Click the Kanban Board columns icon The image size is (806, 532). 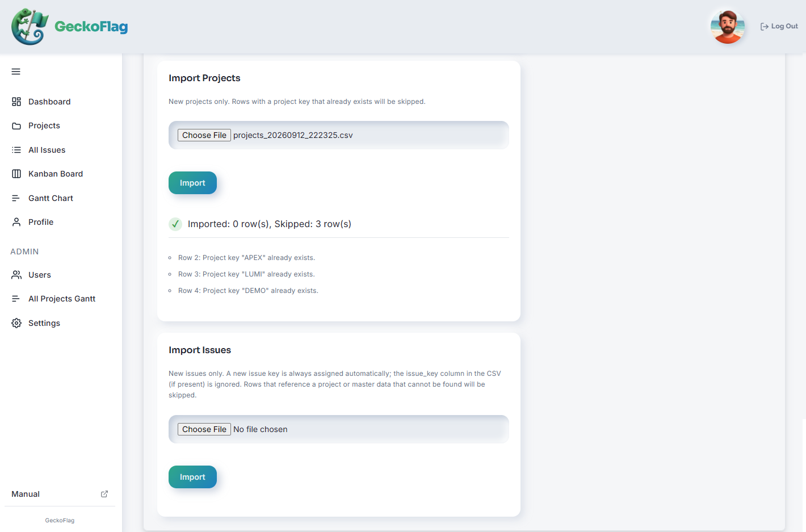click(x=16, y=174)
